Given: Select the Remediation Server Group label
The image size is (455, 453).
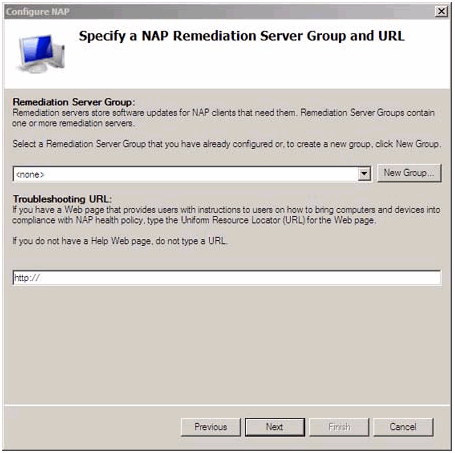Looking at the screenshot, I should tap(74, 102).
